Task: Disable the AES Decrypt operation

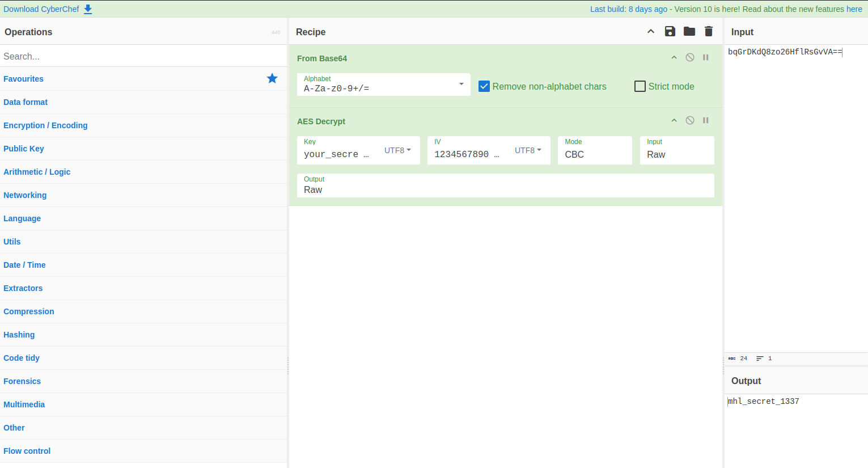Action: (690, 120)
